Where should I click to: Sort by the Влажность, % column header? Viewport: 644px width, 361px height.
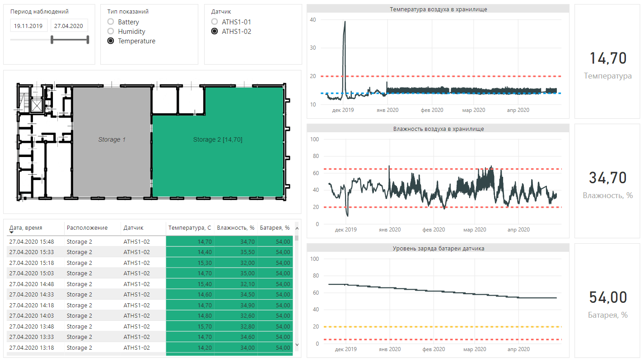(x=236, y=228)
